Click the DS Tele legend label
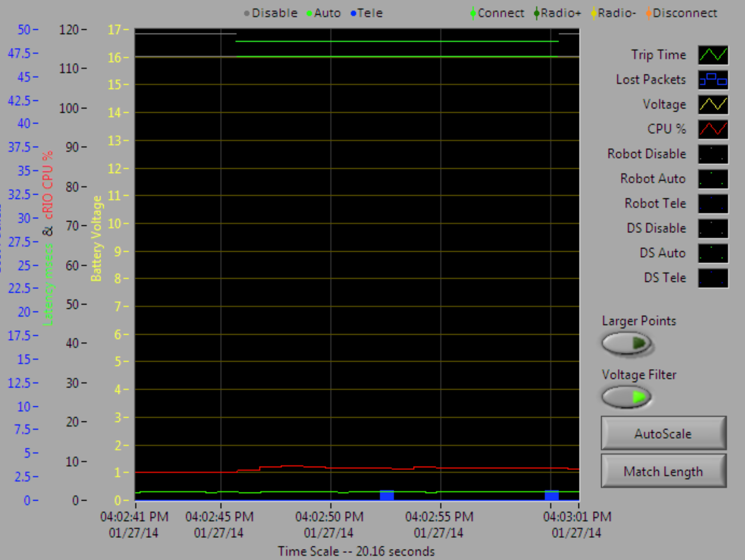This screenshot has width=745, height=560. pyautogui.click(x=665, y=278)
